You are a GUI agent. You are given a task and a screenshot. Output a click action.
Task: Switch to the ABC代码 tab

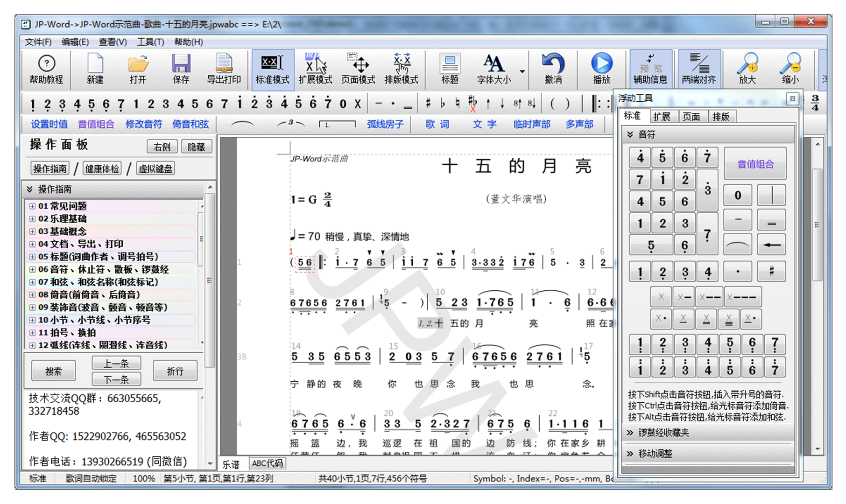[267, 463]
